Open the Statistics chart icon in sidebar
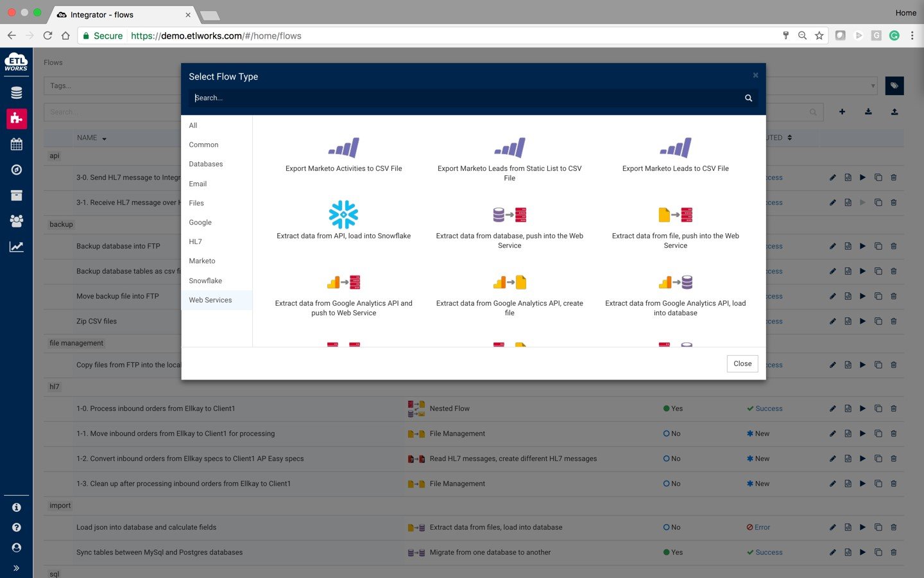 [17, 247]
